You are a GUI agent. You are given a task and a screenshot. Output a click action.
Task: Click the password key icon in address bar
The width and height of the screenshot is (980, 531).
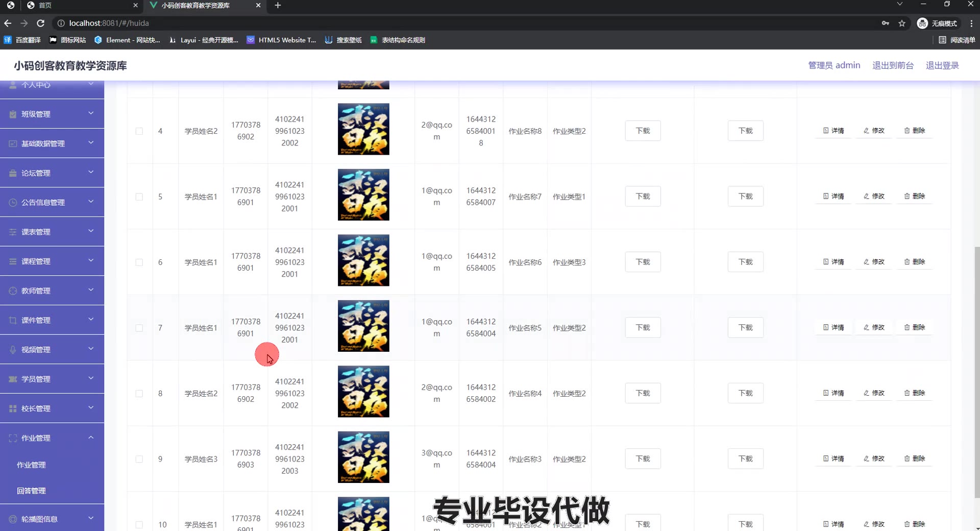tap(886, 23)
